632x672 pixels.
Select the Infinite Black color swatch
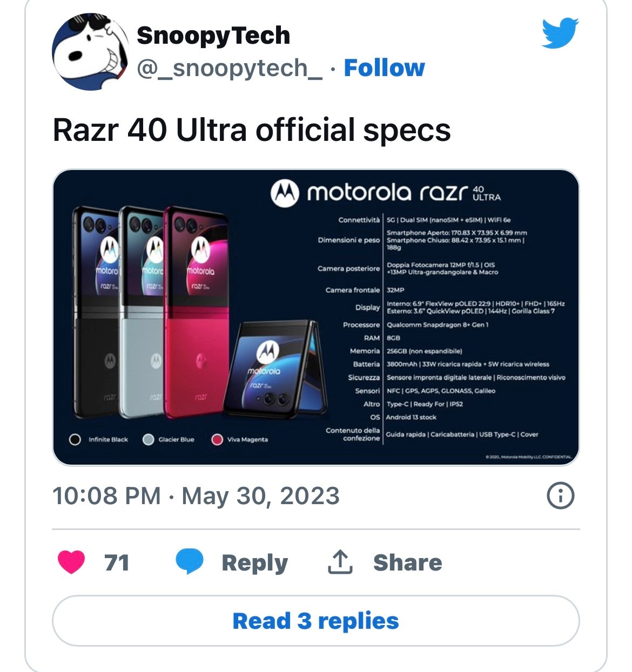(x=76, y=439)
